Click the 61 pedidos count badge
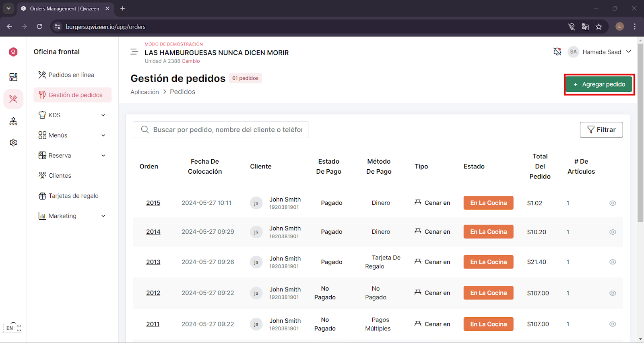Screen dimensions: 644x343 [x=246, y=78]
